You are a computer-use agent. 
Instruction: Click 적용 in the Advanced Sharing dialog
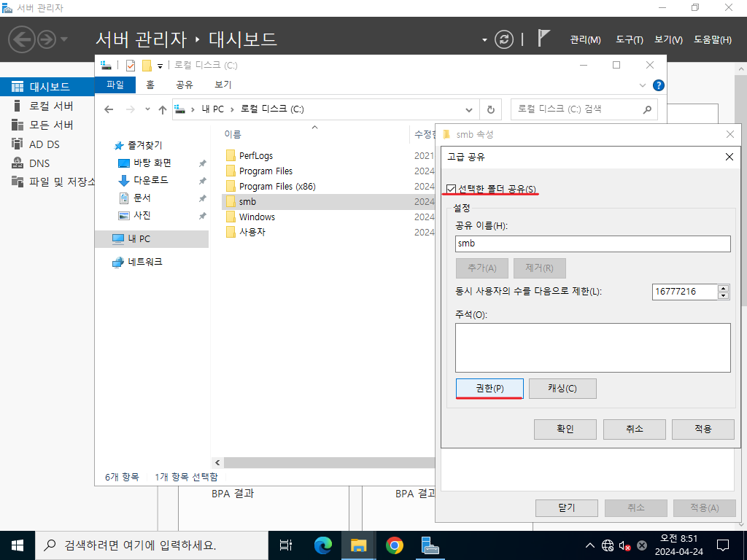tap(703, 429)
